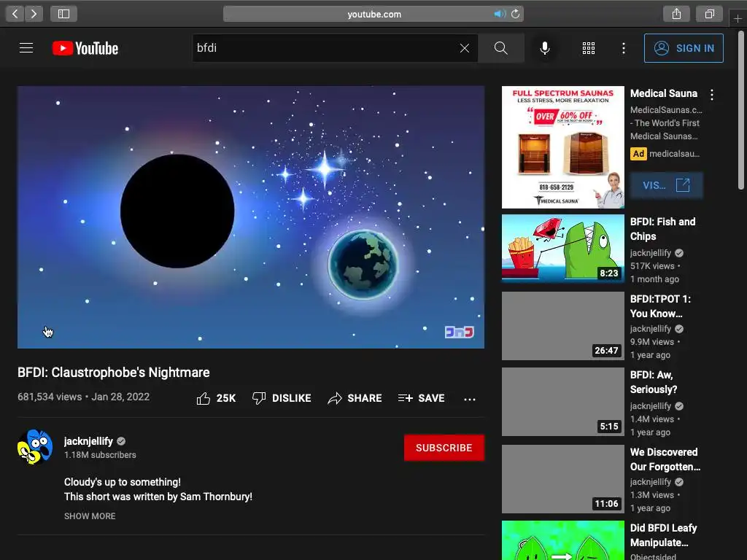Open the Medical Sauna ad image

562,147
